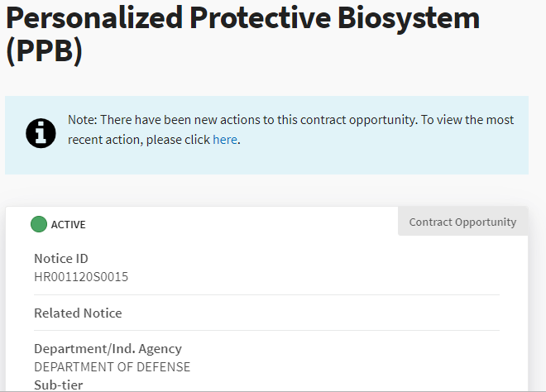Click the Sub-tier label

59,385
